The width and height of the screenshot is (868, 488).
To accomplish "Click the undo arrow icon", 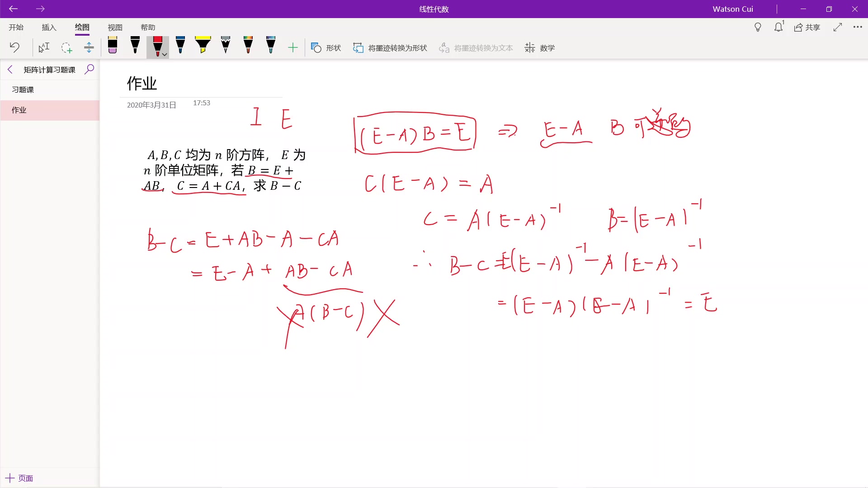I will coord(14,47).
